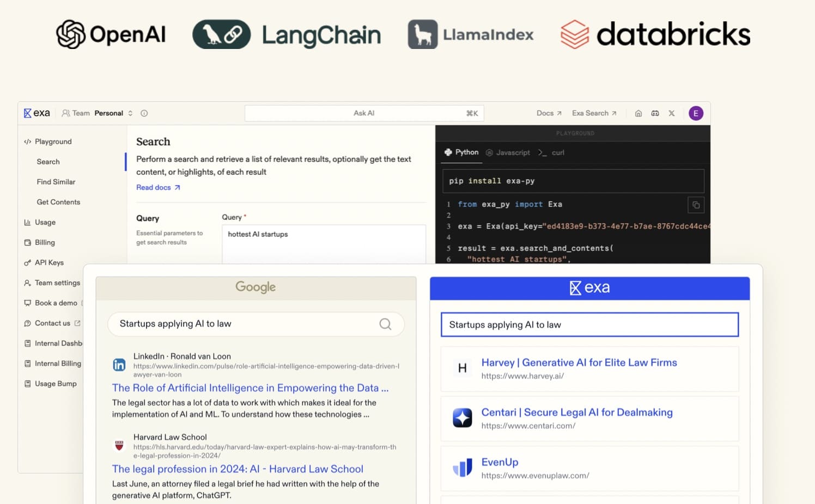
Task: Open the Docs link in header
Action: (549, 113)
